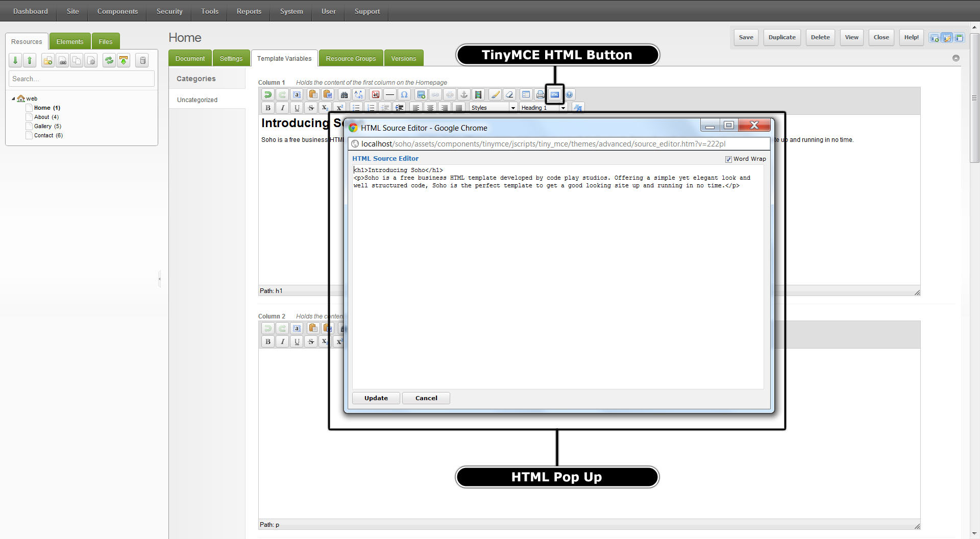Click new weblink icon in Resources toolbar
This screenshot has width=980, height=539.
pos(62,60)
